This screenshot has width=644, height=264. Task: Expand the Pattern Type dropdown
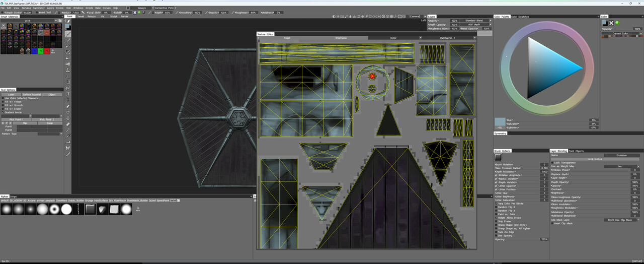(50, 134)
